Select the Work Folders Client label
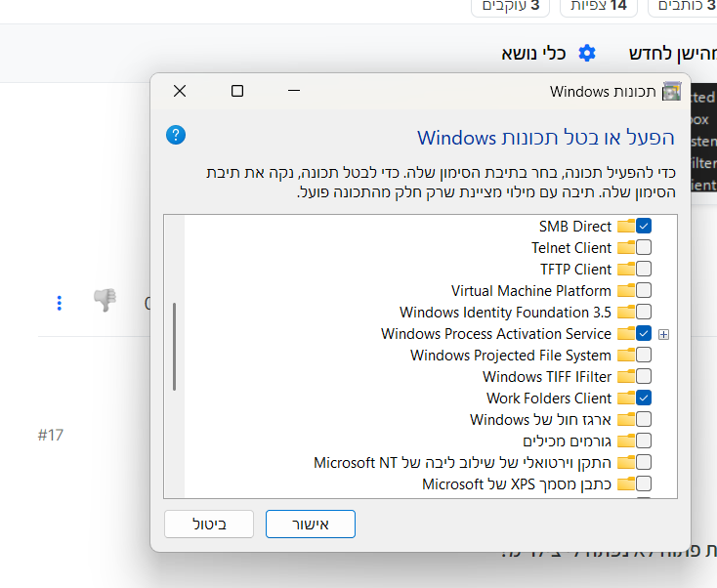Viewport: 717px width, 588px height. pos(549,399)
